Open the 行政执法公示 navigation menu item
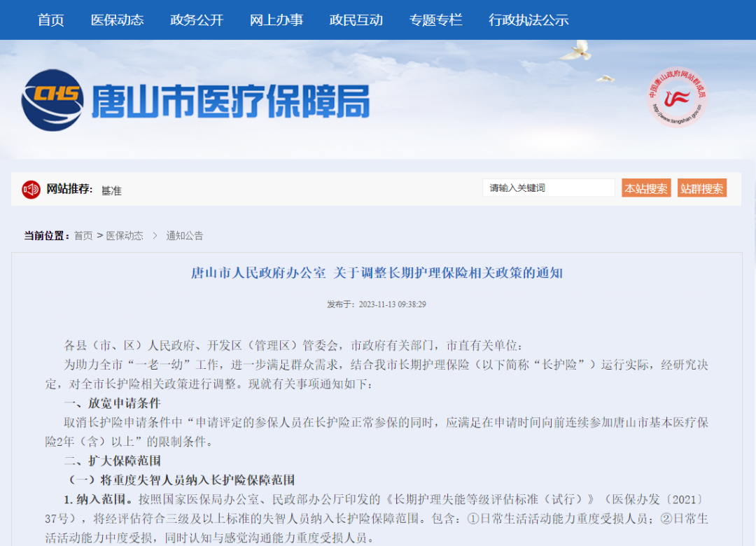Viewport: 756px width, 546px height. (x=528, y=20)
